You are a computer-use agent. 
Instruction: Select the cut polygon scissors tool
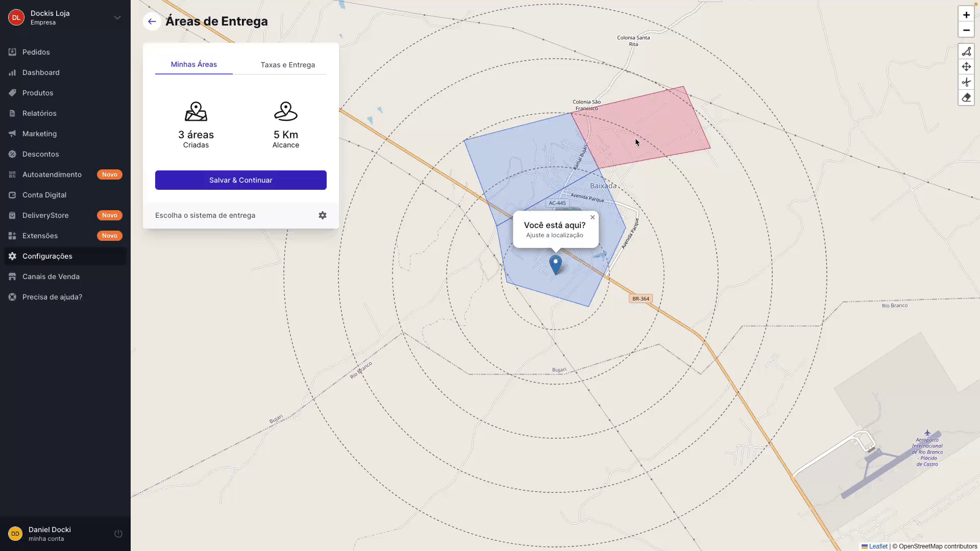point(966,82)
